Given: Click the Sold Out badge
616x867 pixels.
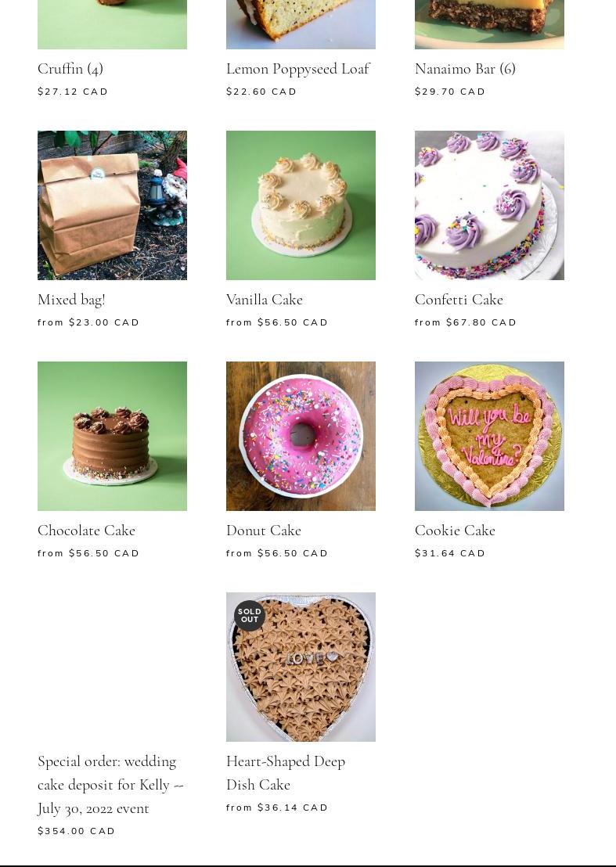Looking at the screenshot, I should [x=250, y=615].
